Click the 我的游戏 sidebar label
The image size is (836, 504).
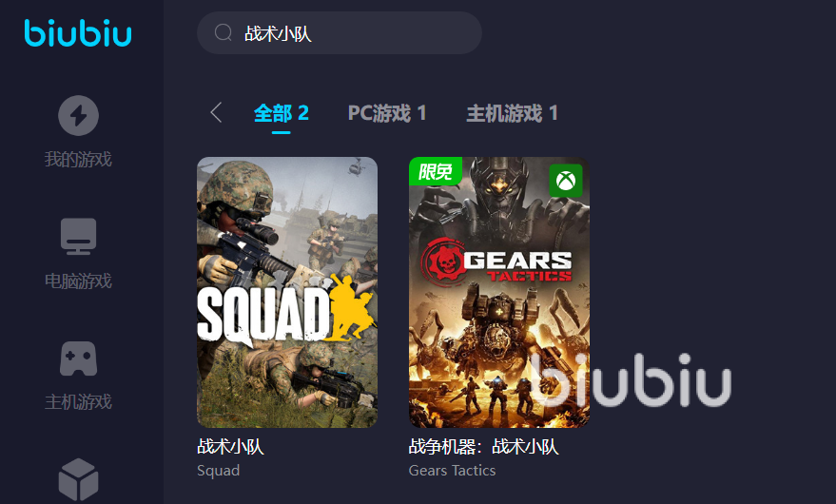click(78, 159)
